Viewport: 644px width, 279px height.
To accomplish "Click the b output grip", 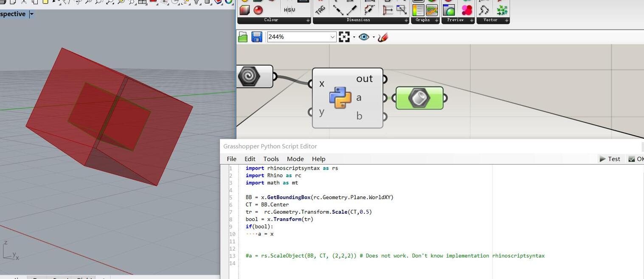I will [385, 116].
